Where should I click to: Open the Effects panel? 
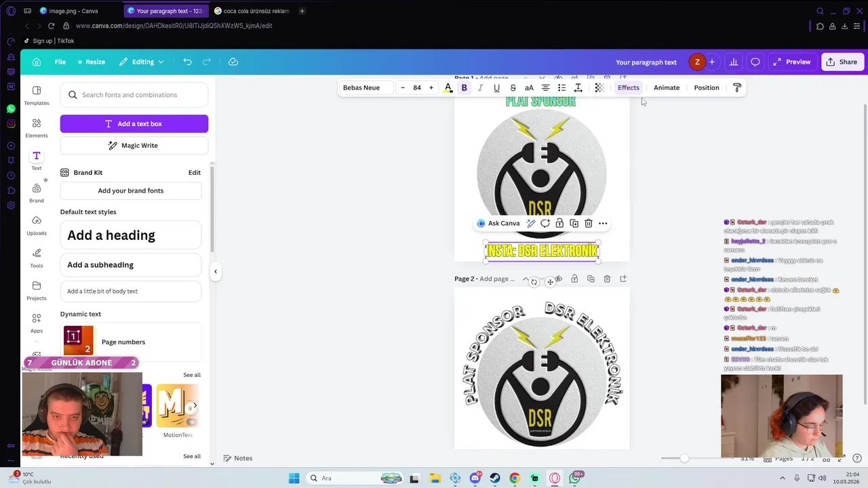click(x=629, y=87)
